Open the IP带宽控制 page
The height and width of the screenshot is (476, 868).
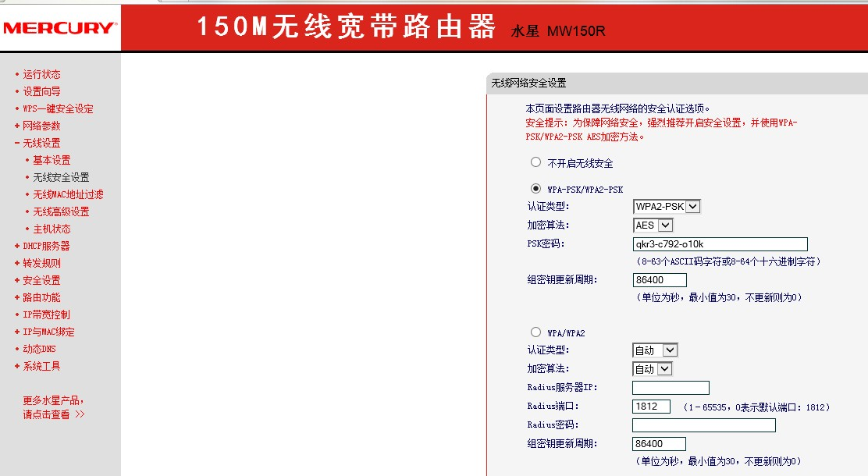click(x=47, y=314)
